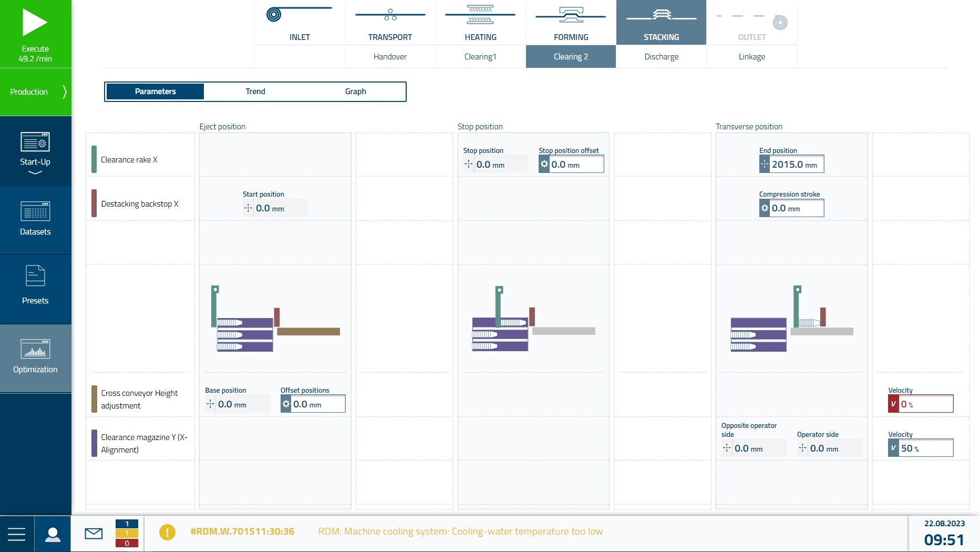
Task: Switch to the Clearing 2 sub-tab
Action: tap(571, 56)
